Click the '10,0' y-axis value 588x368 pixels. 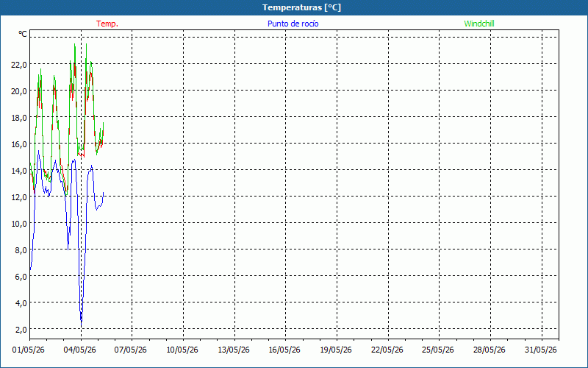pos(19,224)
